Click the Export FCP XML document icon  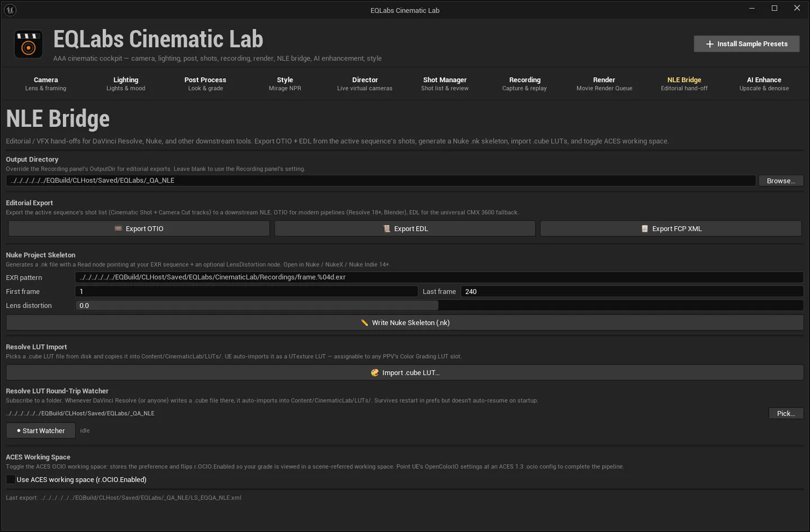[x=645, y=229]
